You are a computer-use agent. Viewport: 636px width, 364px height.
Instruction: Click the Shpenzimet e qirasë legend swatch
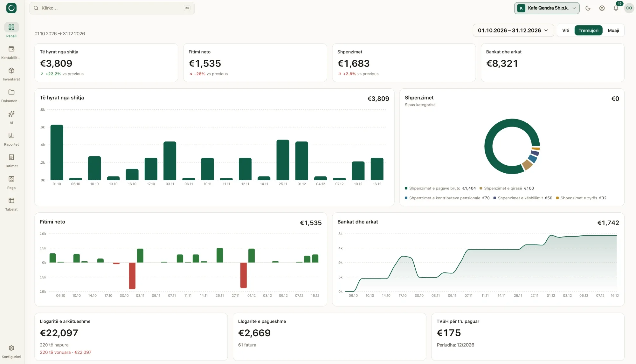coord(481,189)
